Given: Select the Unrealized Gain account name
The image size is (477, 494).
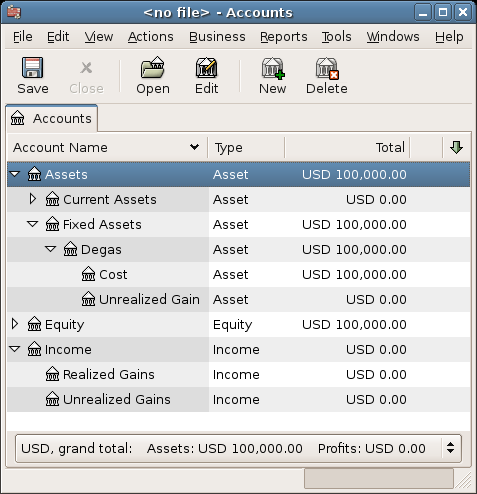Looking at the screenshot, I should point(149,300).
